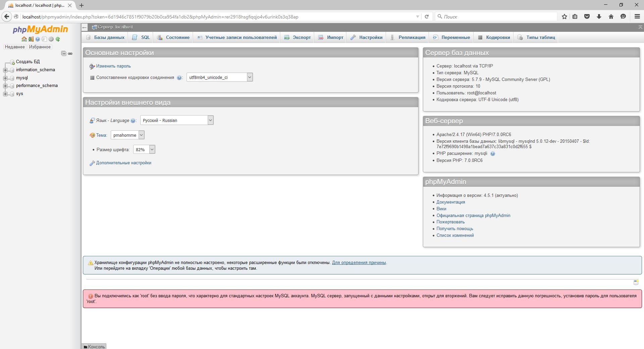
Task: Open the language dropdown showing Русский - Russian
Action: (177, 120)
